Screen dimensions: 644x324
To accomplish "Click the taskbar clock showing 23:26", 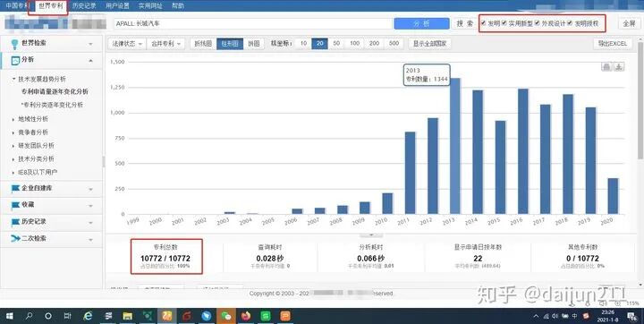I will click(x=608, y=316).
